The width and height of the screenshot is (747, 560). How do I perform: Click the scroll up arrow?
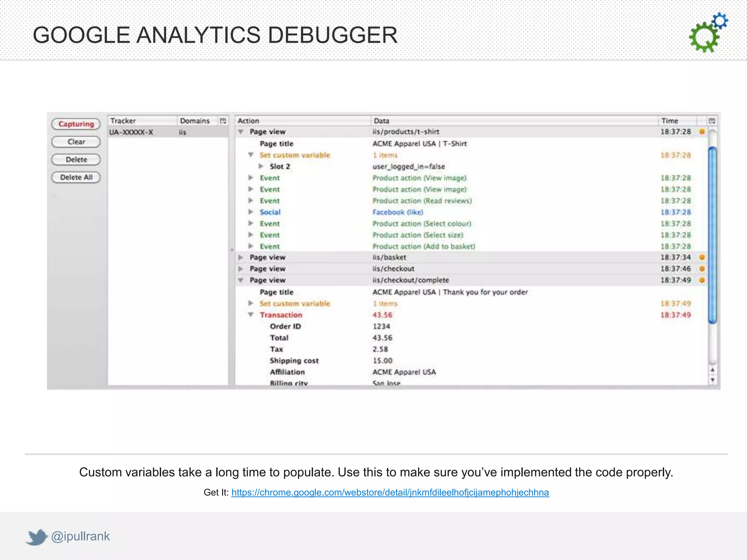tap(712, 370)
